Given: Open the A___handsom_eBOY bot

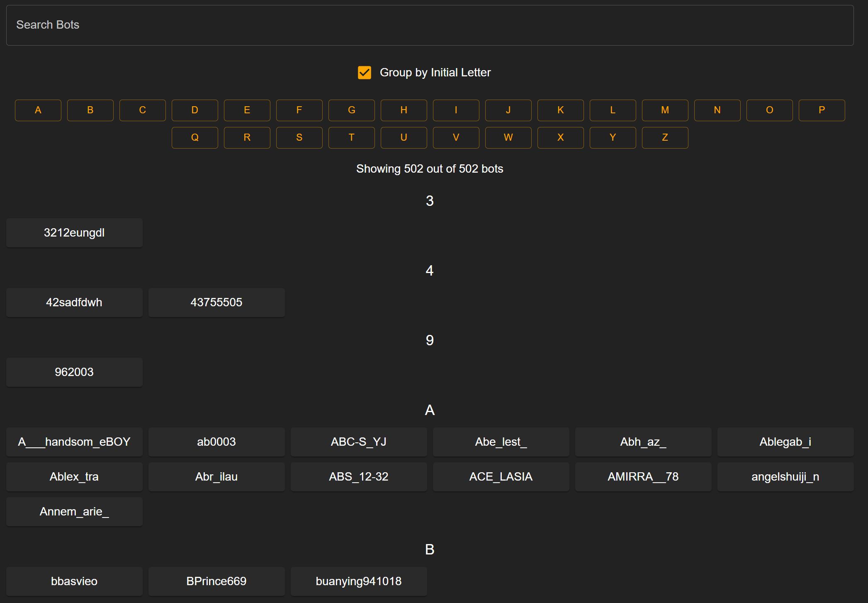Looking at the screenshot, I should pos(74,442).
